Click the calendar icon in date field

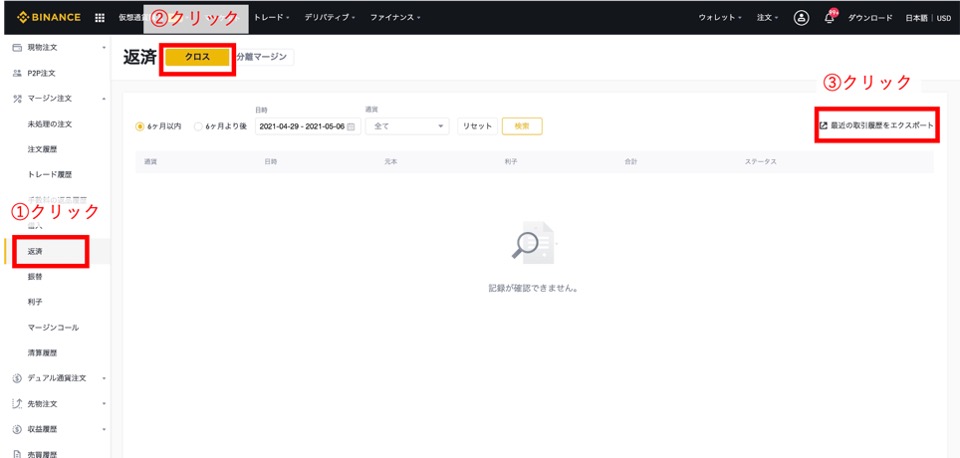click(x=351, y=127)
